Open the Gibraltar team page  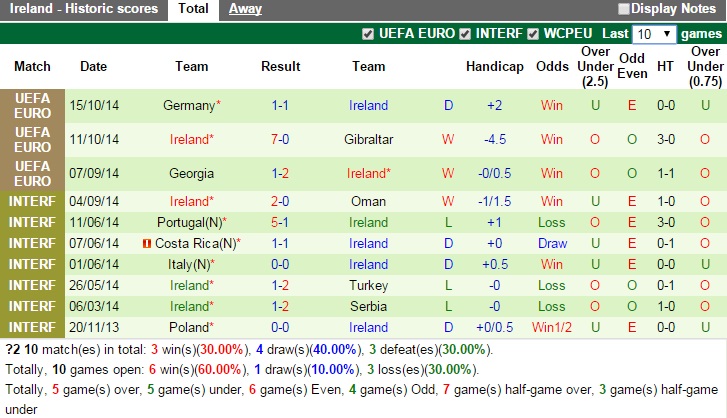pos(368,139)
